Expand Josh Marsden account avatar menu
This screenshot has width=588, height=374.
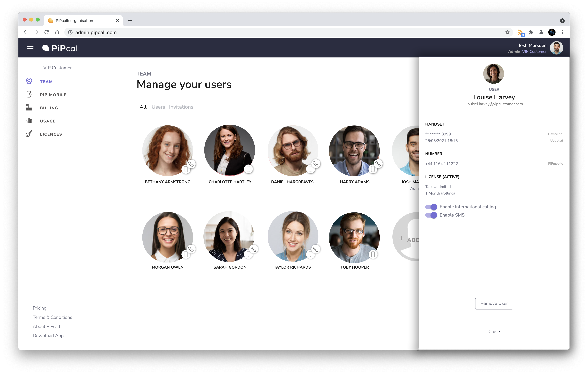(x=556, y=48)
